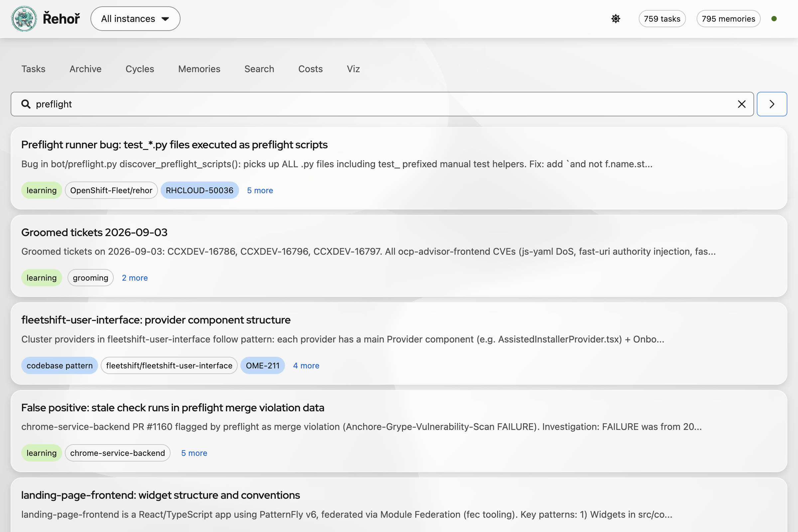
Task: Focus the preflight search input field
Action: [x=382, y=104]
